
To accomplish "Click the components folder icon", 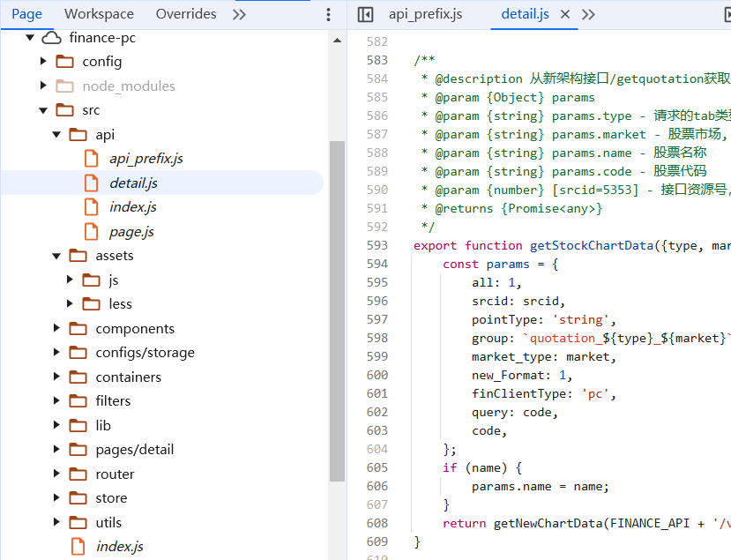I will (x=78, y=328).
